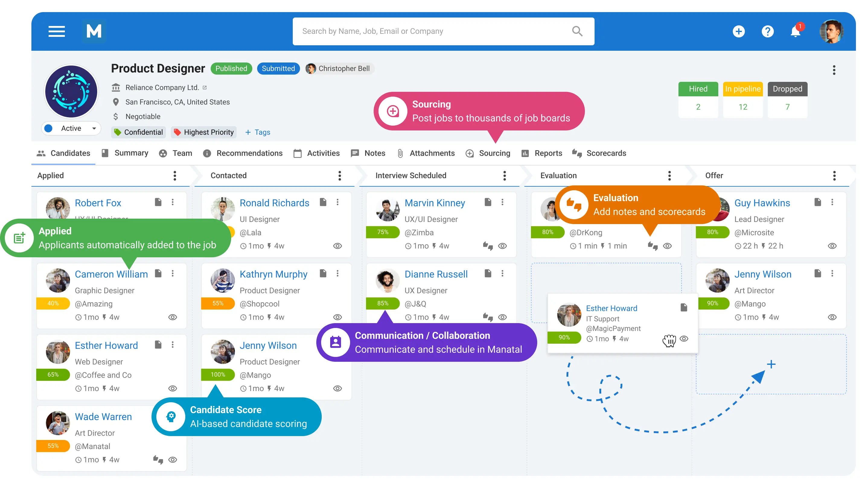Screen dimensions: 868x488
Task: Click the + Tags link
Action: [257, 132]
